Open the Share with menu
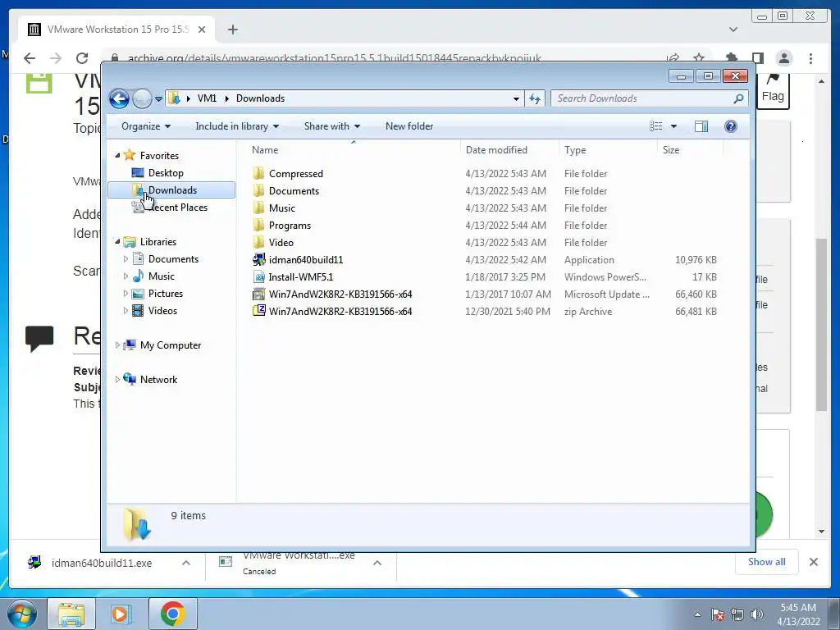This screenshot has width=840, height=630. coord(331,126)
